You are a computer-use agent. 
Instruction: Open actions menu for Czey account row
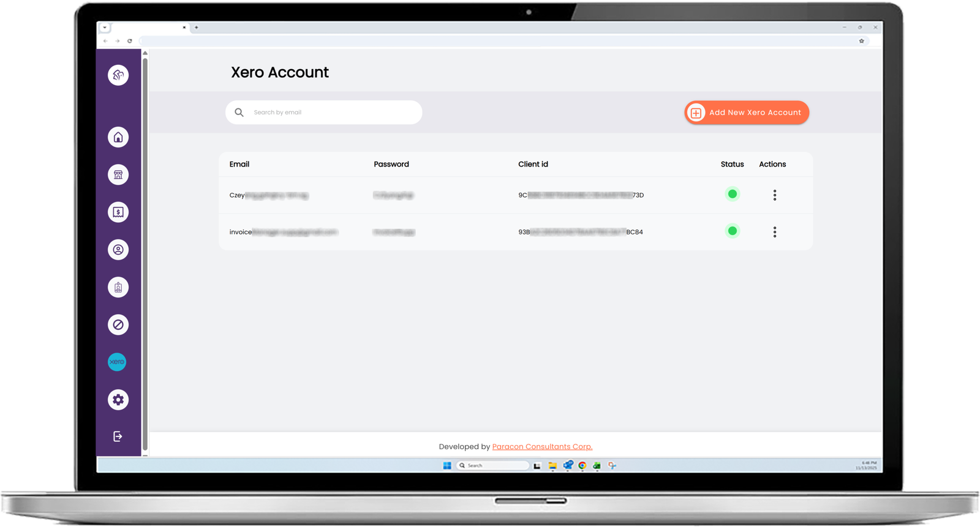coord(775,195)
